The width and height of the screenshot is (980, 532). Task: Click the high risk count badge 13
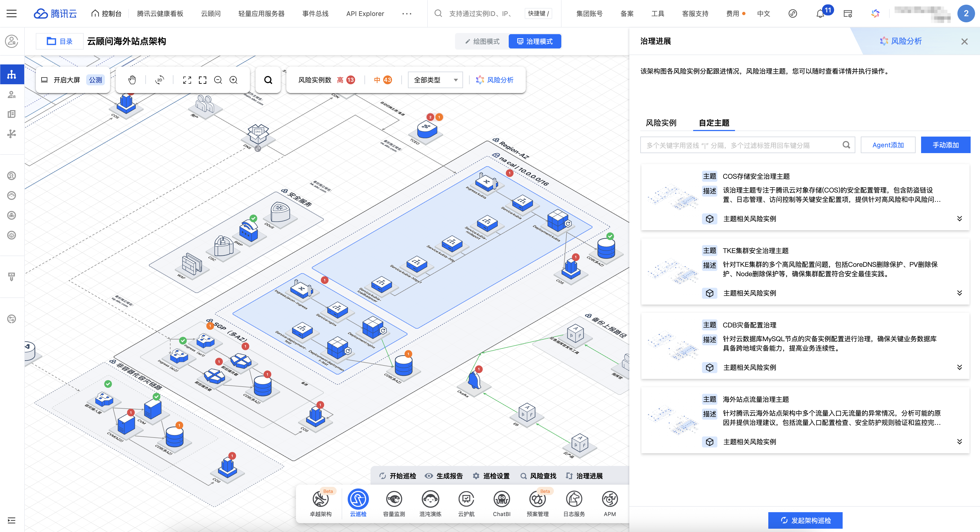click(x=350, y=80)
